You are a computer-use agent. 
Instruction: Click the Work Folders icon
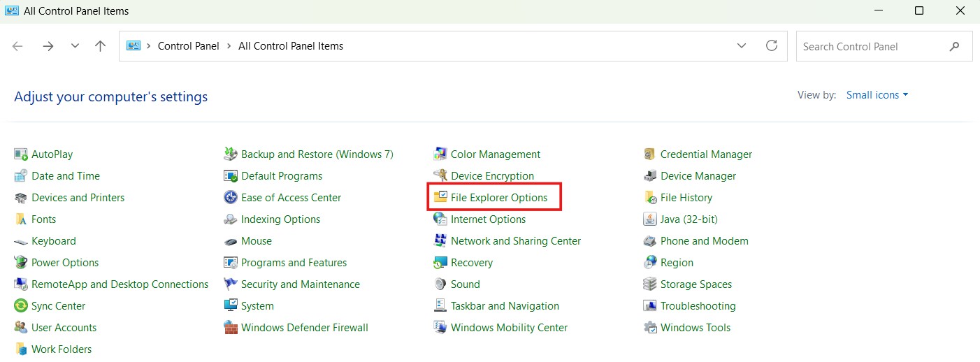click(20, 349)
